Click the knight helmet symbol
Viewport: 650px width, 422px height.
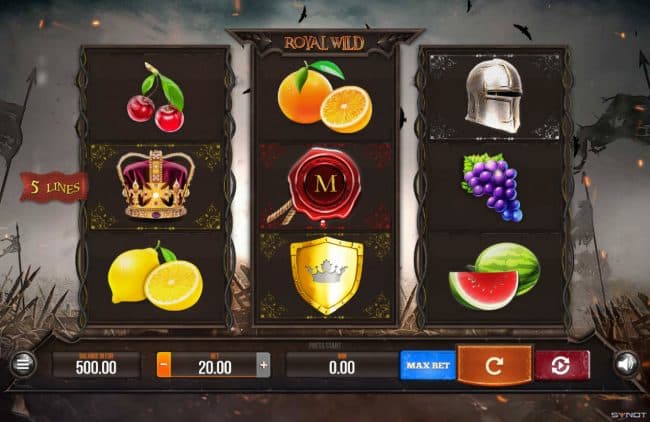494,96
